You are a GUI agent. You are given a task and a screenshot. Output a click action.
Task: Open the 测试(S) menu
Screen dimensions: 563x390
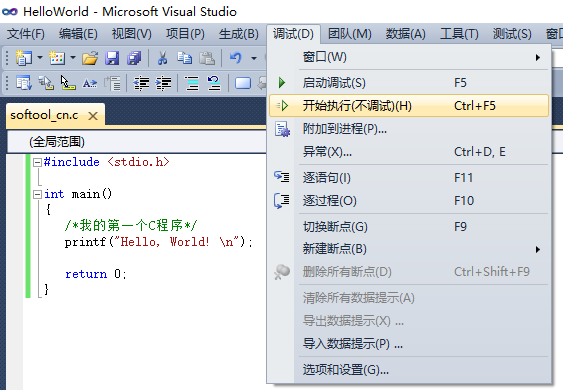512,34
